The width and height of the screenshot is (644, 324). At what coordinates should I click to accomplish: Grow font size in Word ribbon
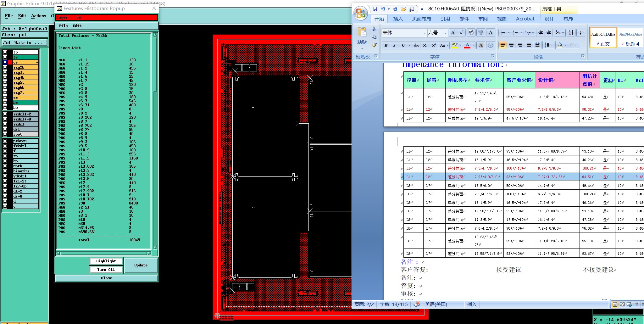453,33
